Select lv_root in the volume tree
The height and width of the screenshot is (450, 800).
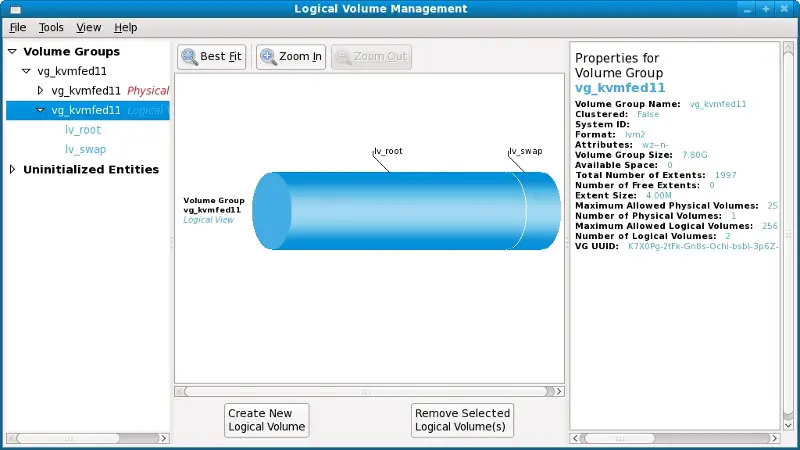click(x=83, y=130)
